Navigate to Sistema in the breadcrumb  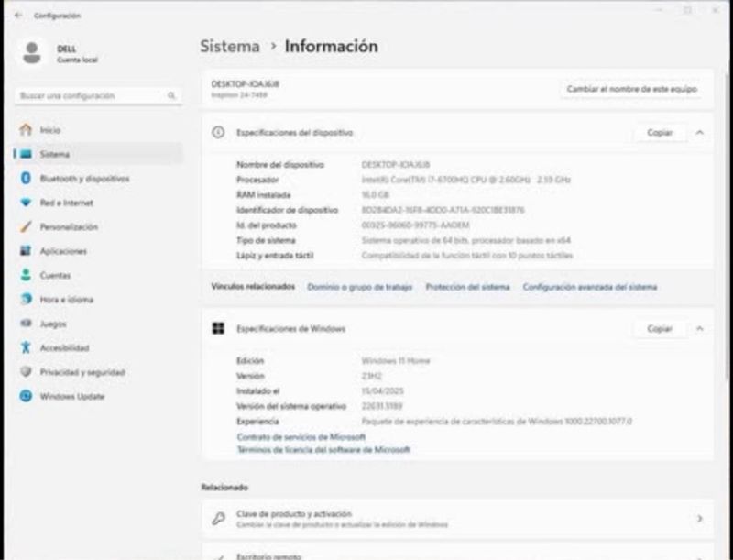tap(230, 46)
